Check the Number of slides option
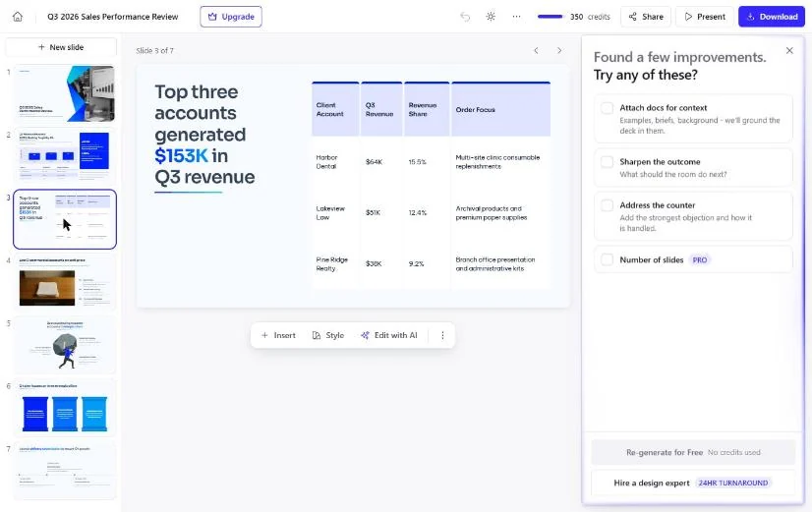 607,259
